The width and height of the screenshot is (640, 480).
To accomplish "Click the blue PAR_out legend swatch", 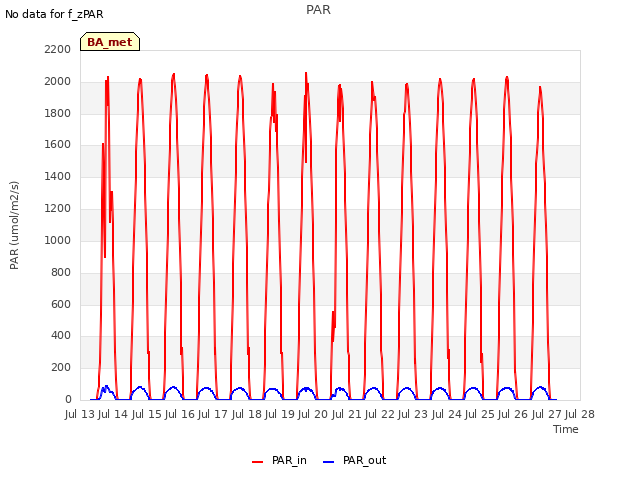I will click(x=329, y=462).
